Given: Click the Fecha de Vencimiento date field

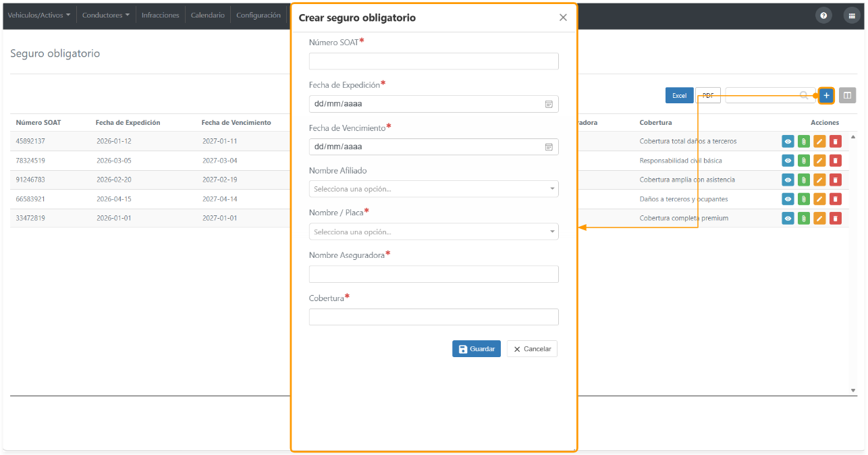Looking at the screenshot, I should click(x=434, y=146).
